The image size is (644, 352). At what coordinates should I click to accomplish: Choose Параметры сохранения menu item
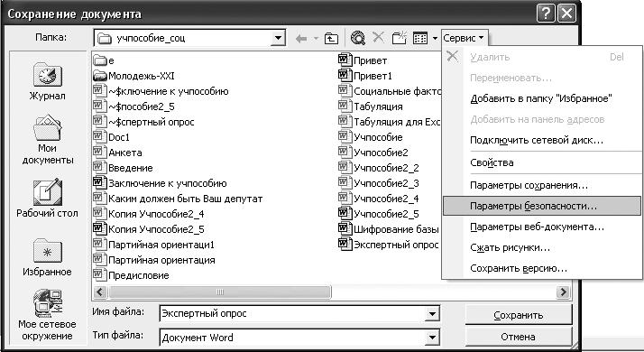(541, 185)
